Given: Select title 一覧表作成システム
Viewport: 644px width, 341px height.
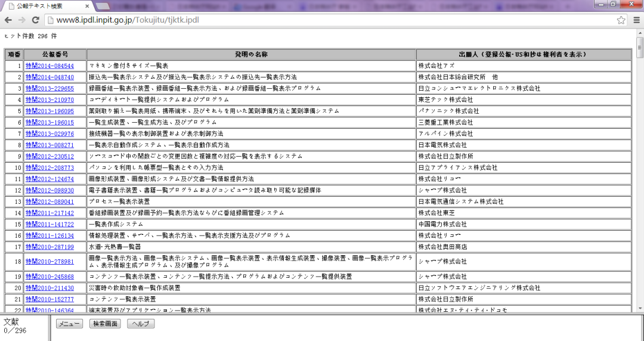Looking at the screenshot, I should tap(116, 224).
